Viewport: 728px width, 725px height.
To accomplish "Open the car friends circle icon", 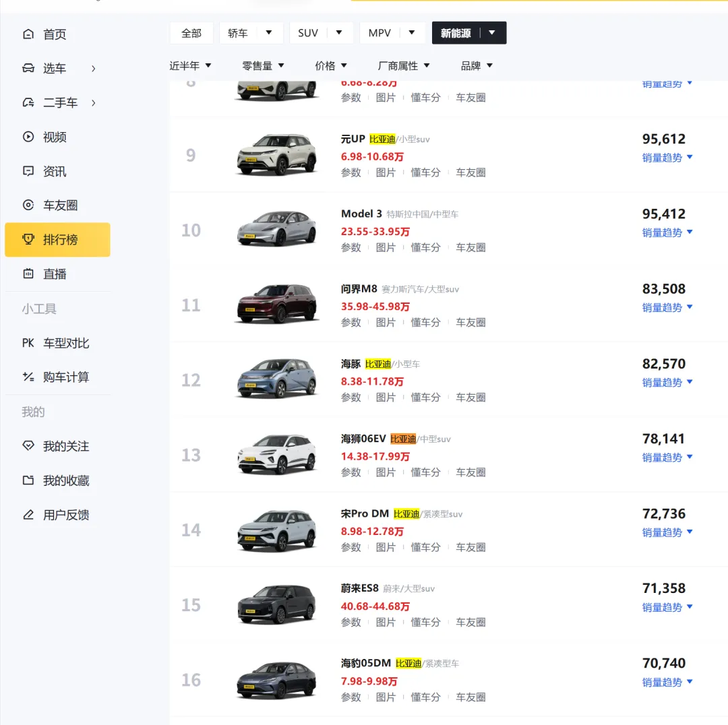I will pyautogui.click(x=28, y=205).
